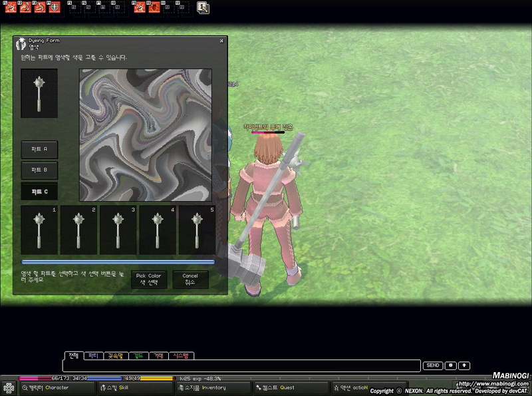532x396 pixels.
Task: Open the Skill menu
Action: point(135,387)
